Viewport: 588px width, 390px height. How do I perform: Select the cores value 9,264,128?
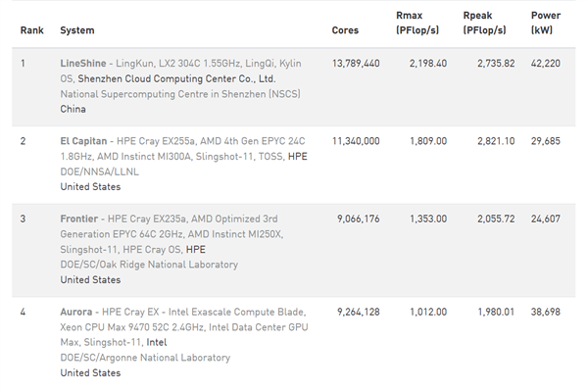(358, 312)
